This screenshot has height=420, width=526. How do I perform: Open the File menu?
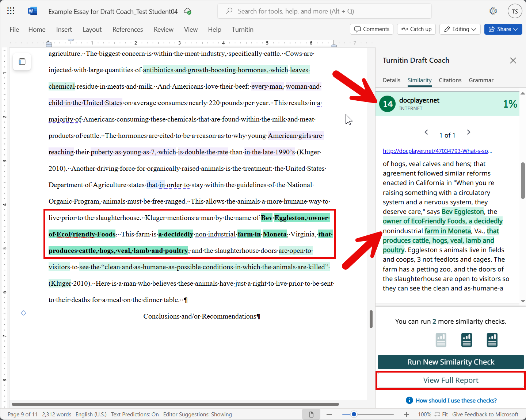click(x=14, y=30)
